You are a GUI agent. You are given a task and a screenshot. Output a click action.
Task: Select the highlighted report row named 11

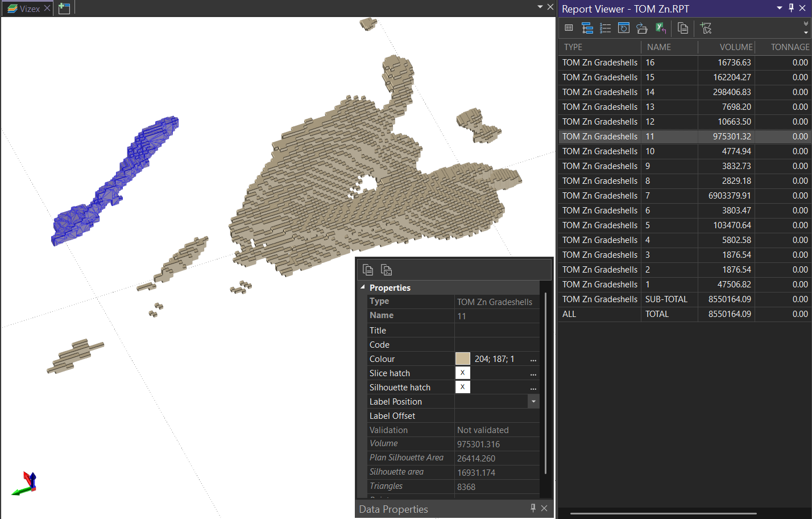coord(685,137)
